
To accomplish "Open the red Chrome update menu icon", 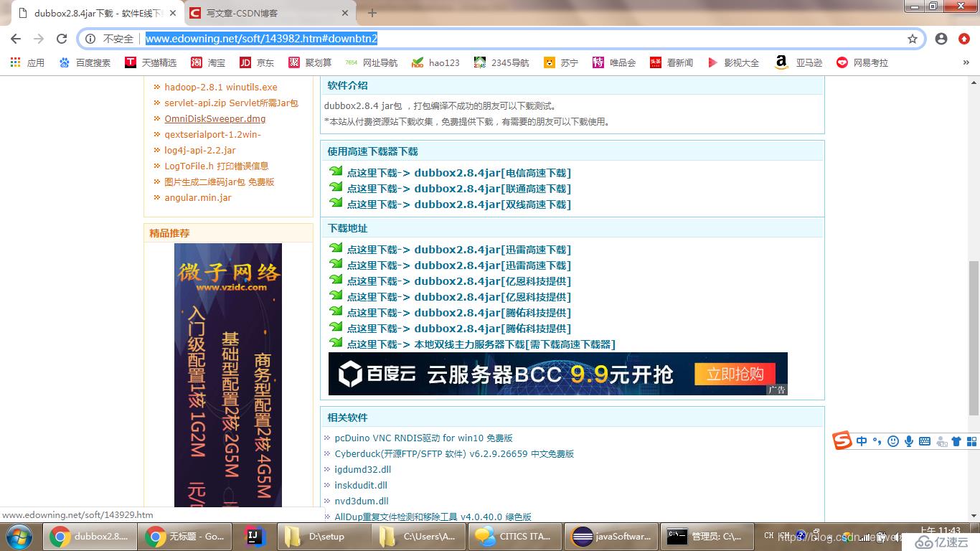I will [964, 39].
